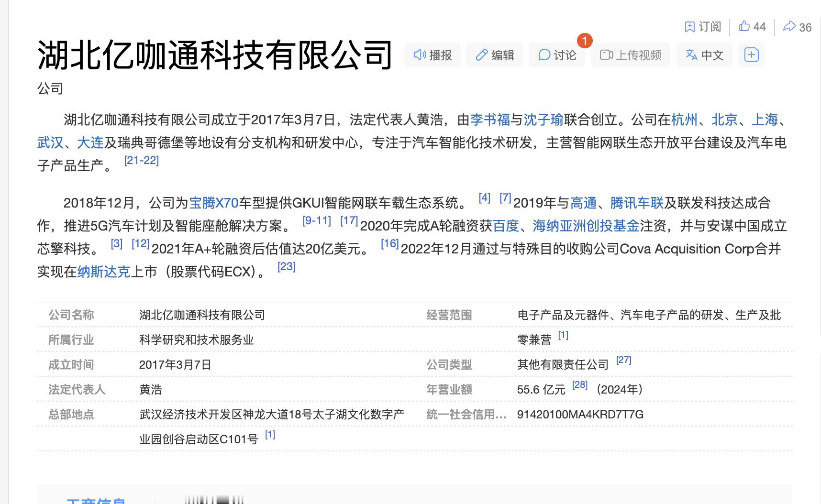
Task: Open the 沈子瑜 link
Action: (x=544, y=120)
